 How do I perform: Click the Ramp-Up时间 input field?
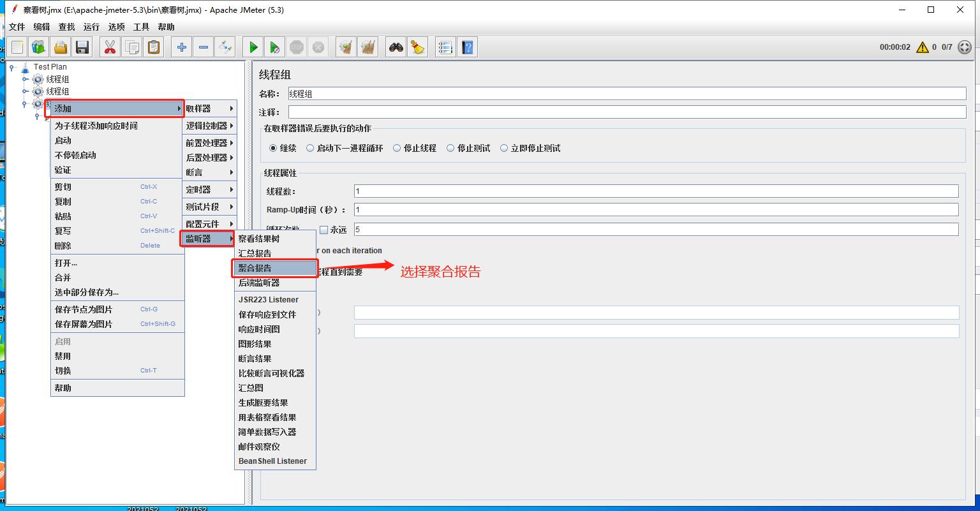(656, 210)
